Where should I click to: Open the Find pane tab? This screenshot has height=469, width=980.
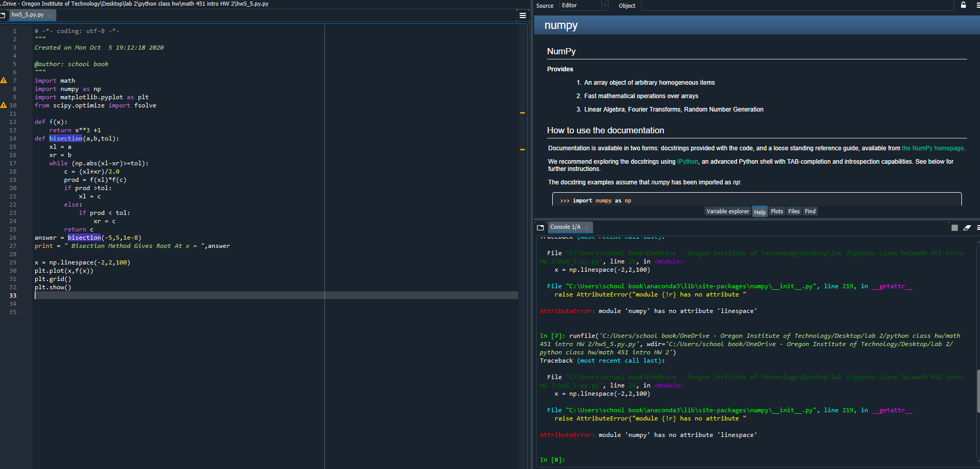coord(810,211)
